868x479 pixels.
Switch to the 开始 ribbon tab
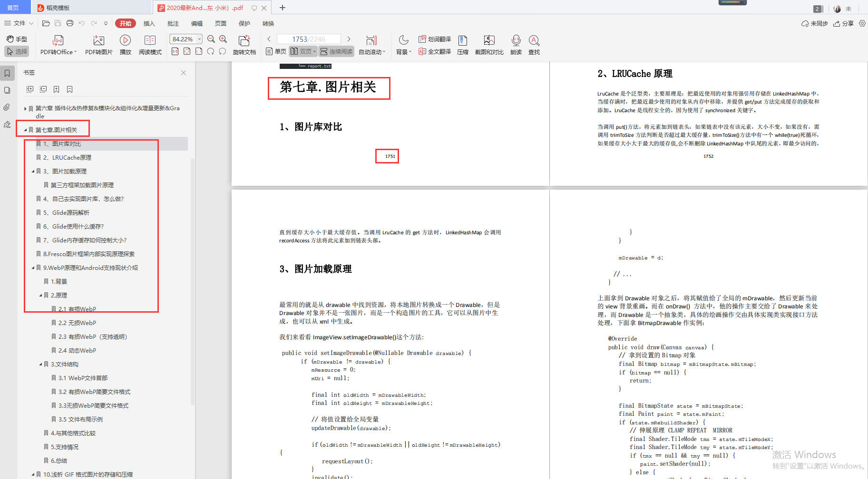pyautogui.click(x=126, y=23)
